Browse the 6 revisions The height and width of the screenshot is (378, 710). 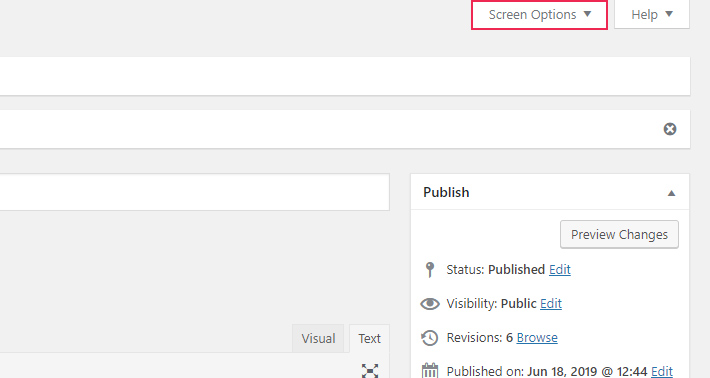537,338
